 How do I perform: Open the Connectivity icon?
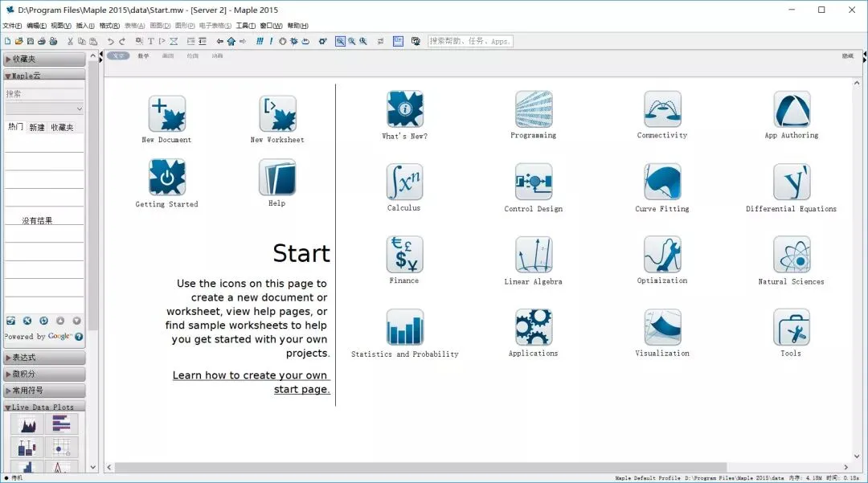tap(662, 109)
